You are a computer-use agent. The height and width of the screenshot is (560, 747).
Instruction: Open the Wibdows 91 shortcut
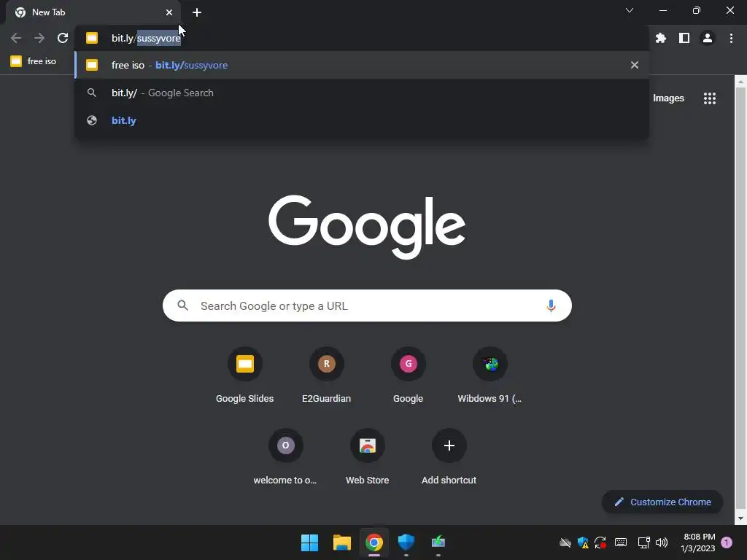pyautogui.click(x=489, y=376)
